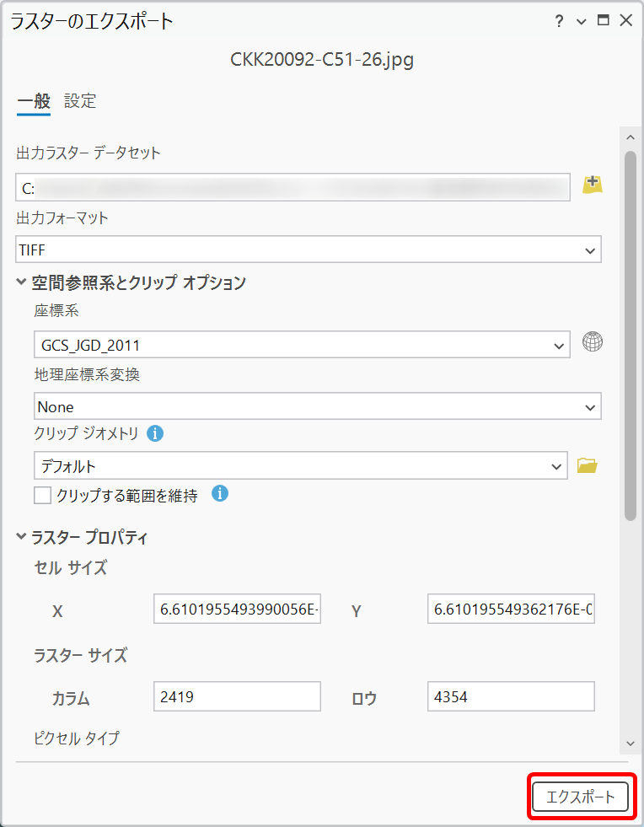
Task: Click info icon beside クリップする範囲を維持
Action: point(220,494)
